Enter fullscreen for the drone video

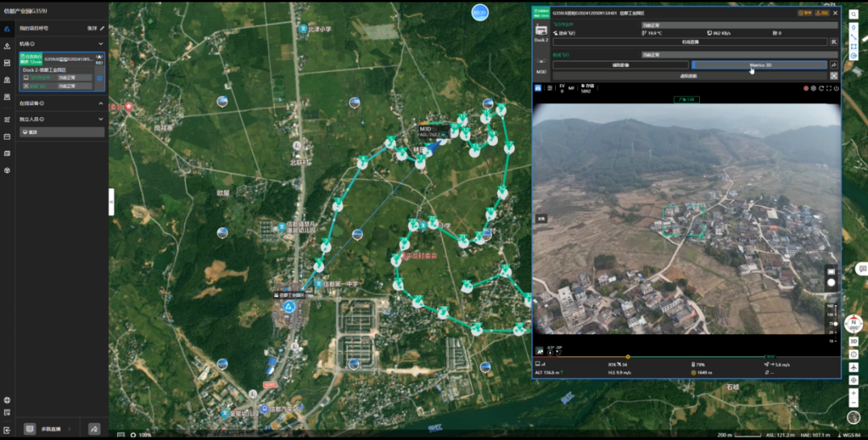828,88
